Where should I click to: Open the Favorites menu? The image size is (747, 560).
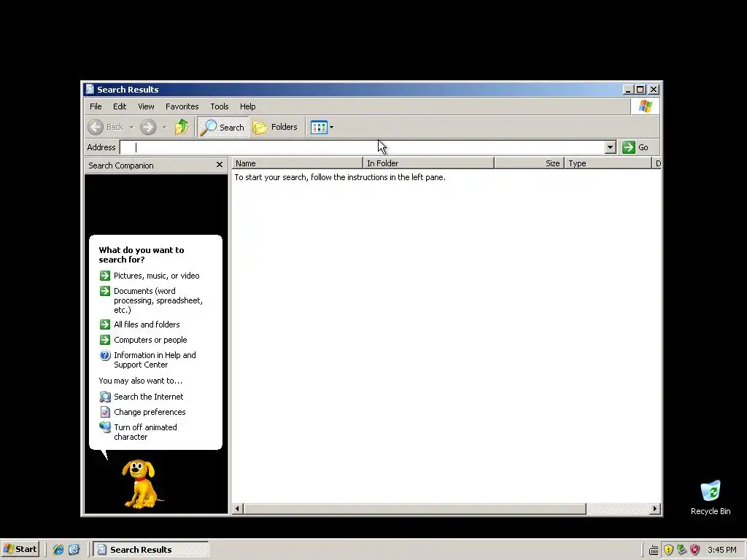pos(182,106)
